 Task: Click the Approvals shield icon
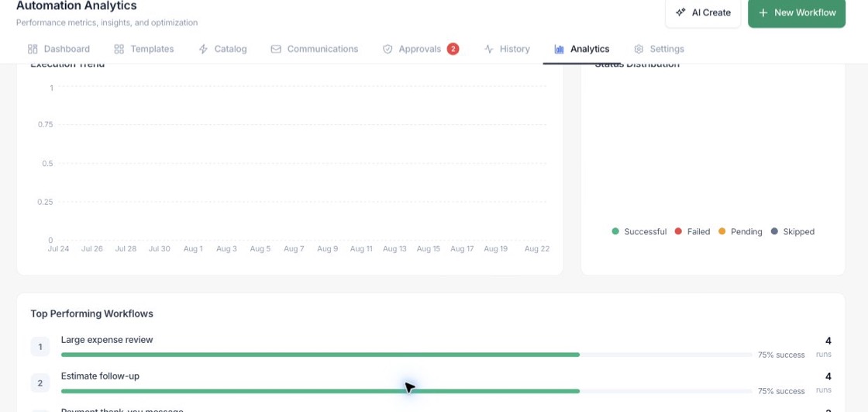coord(387,49)
